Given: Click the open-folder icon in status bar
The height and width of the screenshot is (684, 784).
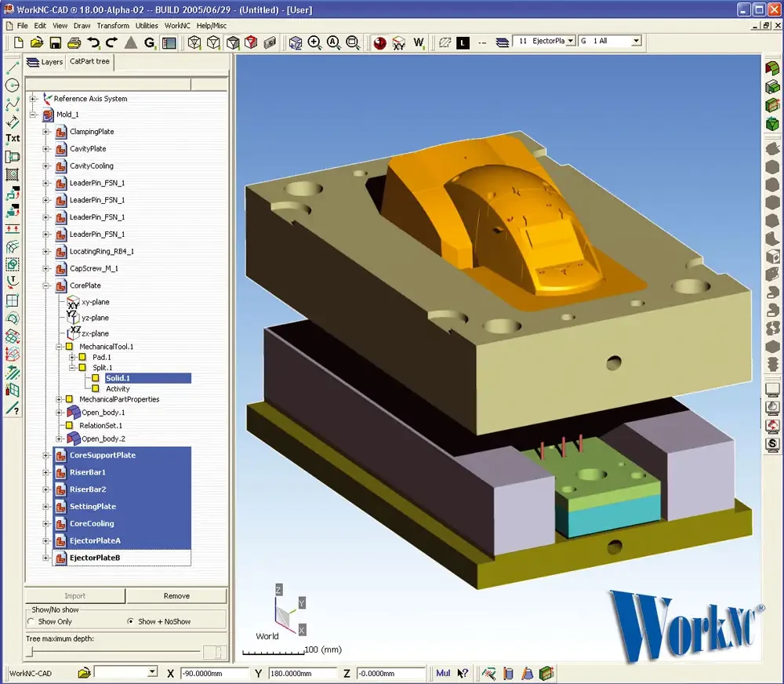Looking at the screenshot, I should (85, 673).
